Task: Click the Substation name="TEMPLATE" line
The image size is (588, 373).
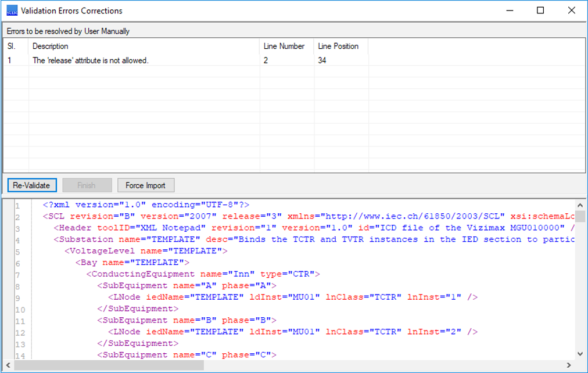Action: [x=314, y=239]
